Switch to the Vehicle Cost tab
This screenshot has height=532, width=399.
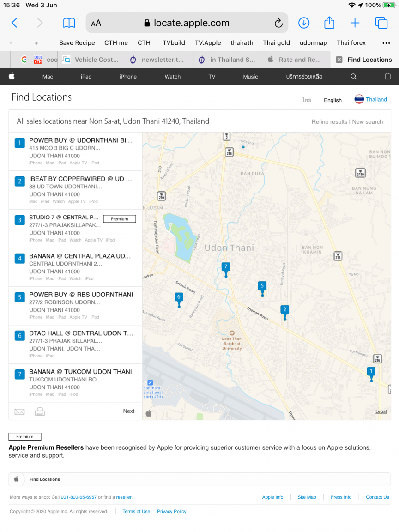point(91,60)
